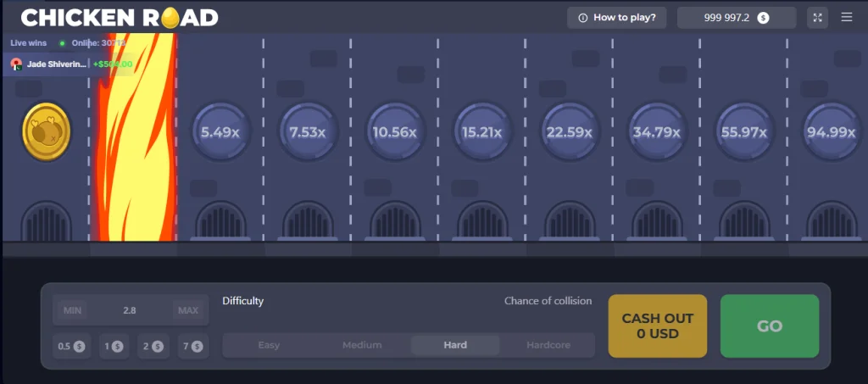Screen dimensions: 868x384
Task: Click the green GO button
Action: click(770, 326)
